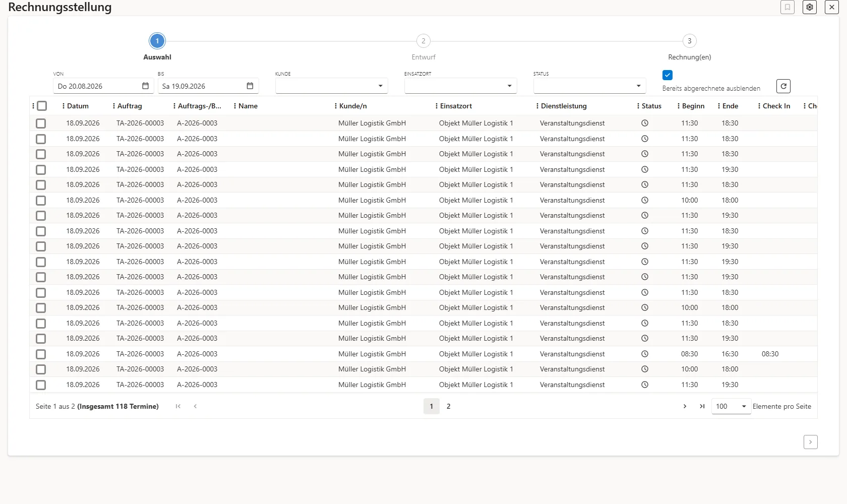
Task: Open the Kunde/n column menu dots
Action: (x=336, y=106)
